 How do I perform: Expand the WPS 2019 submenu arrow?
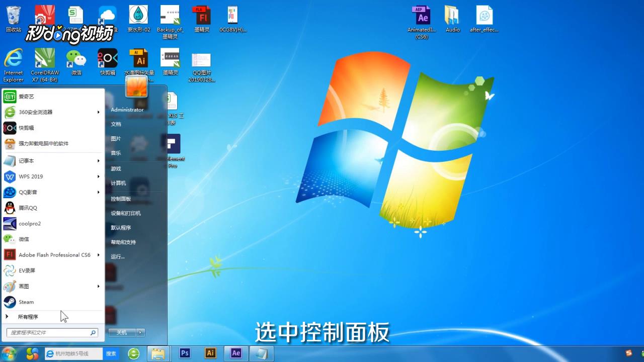click(99, 176)
